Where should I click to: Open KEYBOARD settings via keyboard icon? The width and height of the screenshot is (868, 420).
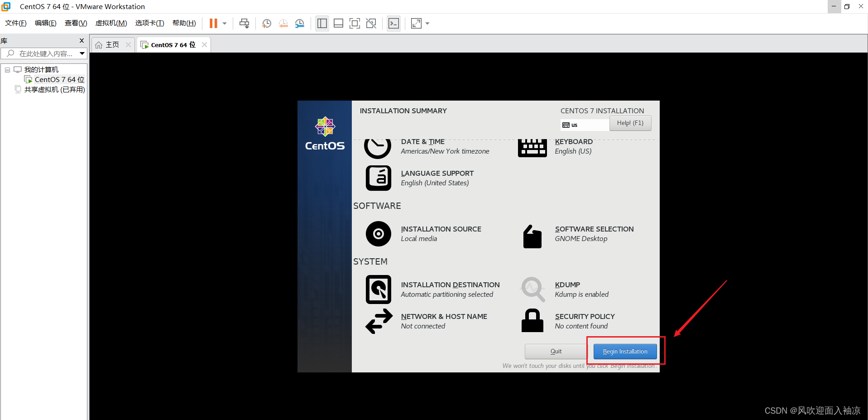click(532, 148)
